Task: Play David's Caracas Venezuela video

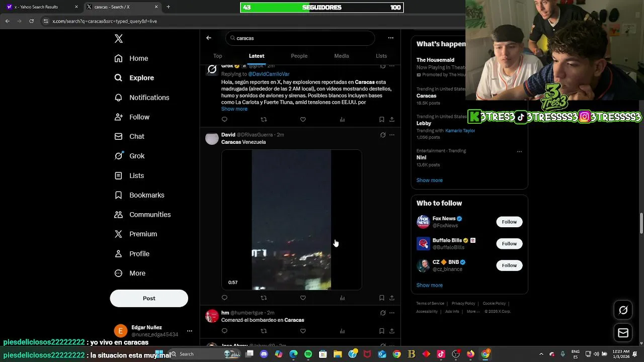Action: point(292,220)
